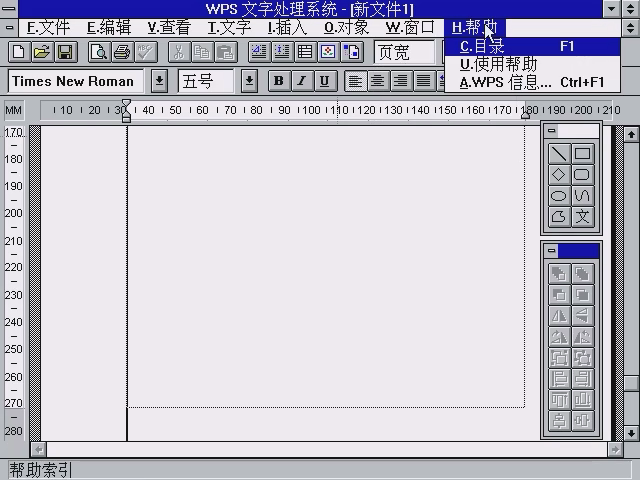Image resolution: width=640 pixels, height=480 pixels.
Task: Select the Ellipse drawing tool
Action: tap(559, 196)
